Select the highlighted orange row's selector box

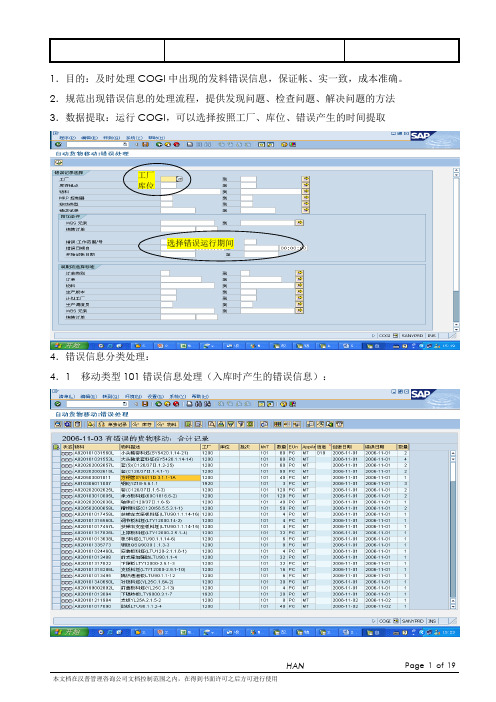tap(56, 478)
